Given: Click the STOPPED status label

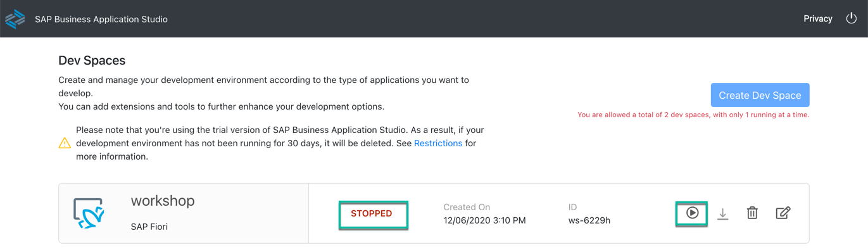Looking at the screenshot, I should click(x=372, y=213).
